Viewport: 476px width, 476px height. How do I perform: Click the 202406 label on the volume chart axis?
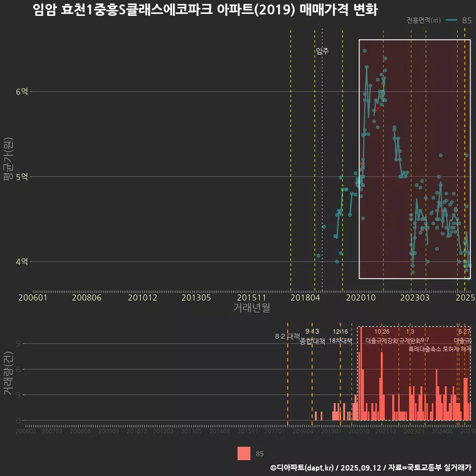[x=442, y=431]
